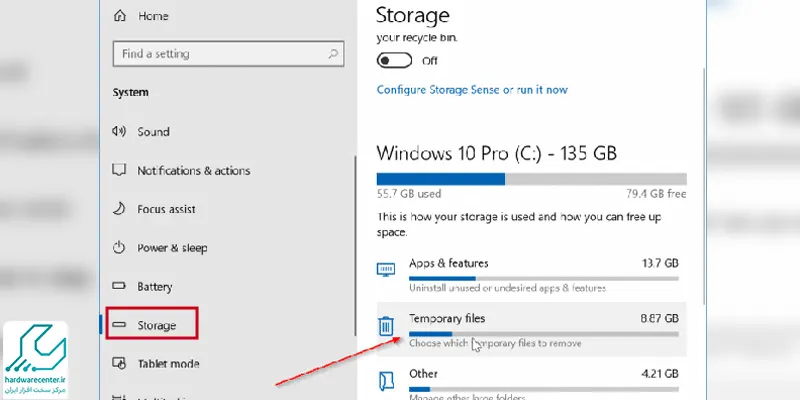Click the Storage page vertical scrollbar

[705, 186]
